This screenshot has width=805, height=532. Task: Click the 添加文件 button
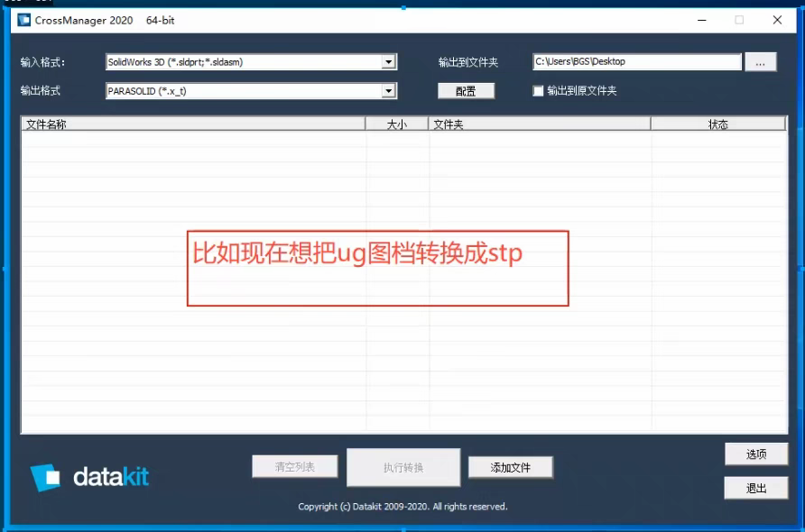510,467
